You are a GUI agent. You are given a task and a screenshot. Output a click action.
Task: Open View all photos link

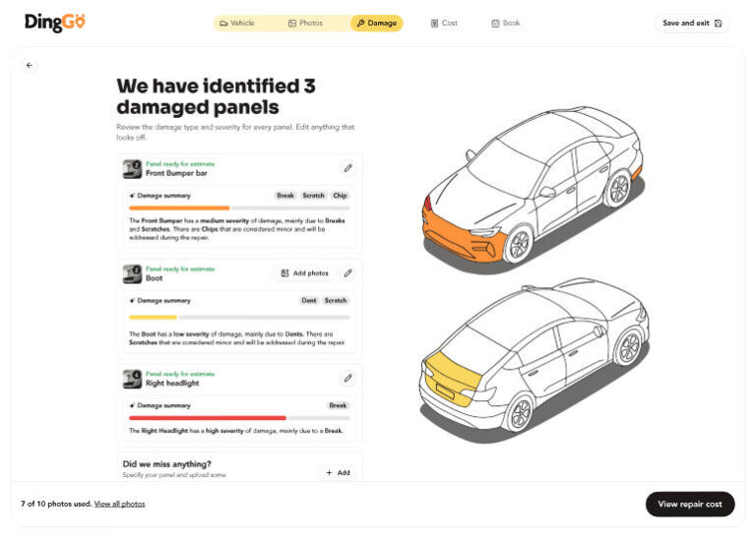click(x=119, y=504)
